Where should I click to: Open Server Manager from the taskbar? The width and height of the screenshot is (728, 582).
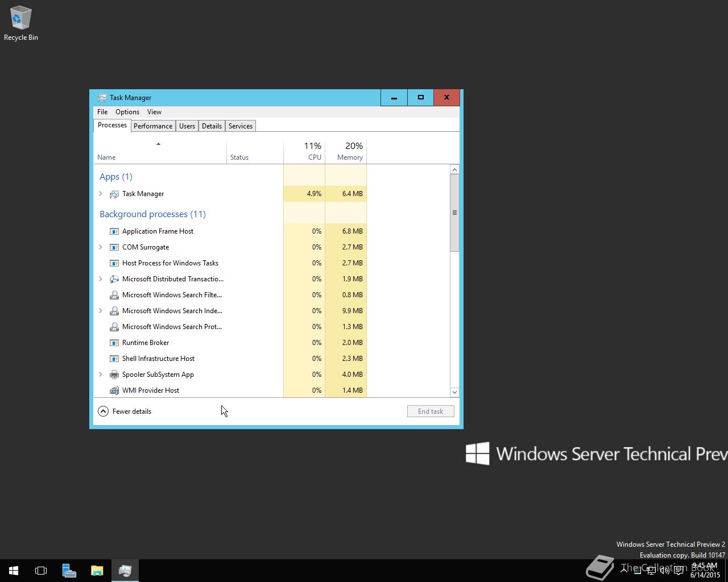tap(69, 571)
